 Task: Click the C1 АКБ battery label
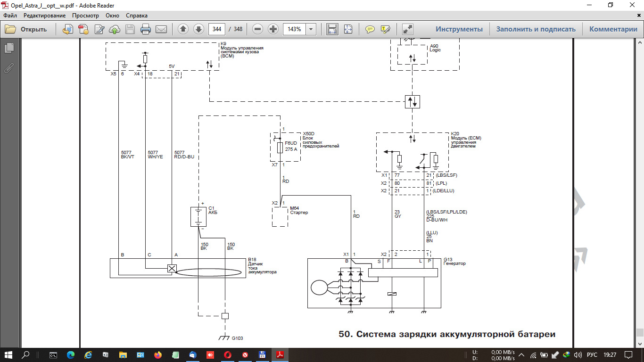pyautogui.click(x=213, y=210)
